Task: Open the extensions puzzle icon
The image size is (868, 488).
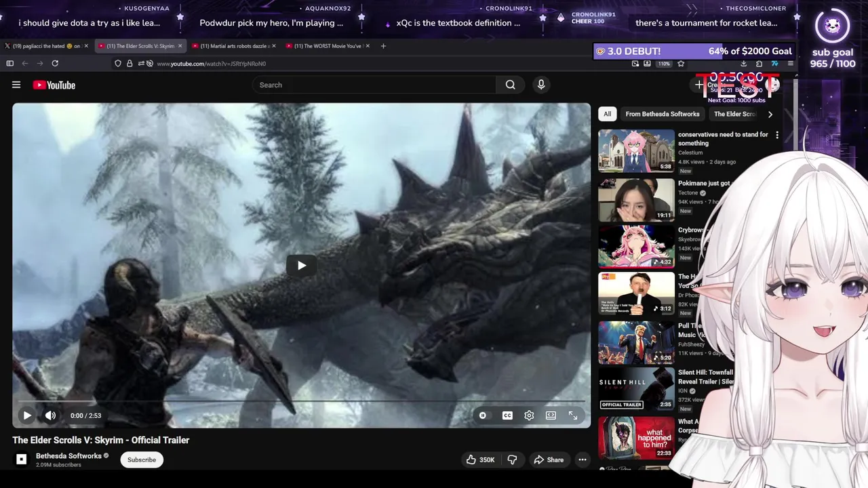Action: (x=759, y=64)
